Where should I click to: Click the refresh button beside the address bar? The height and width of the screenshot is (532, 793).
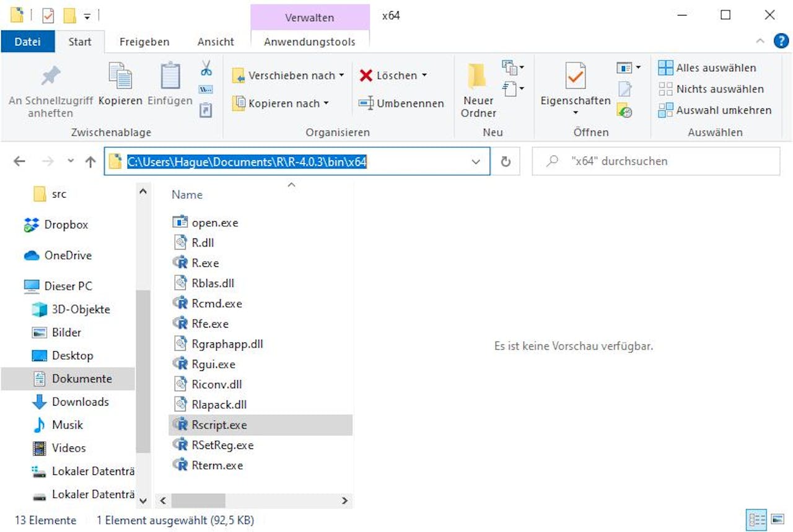tap(506, 162)
